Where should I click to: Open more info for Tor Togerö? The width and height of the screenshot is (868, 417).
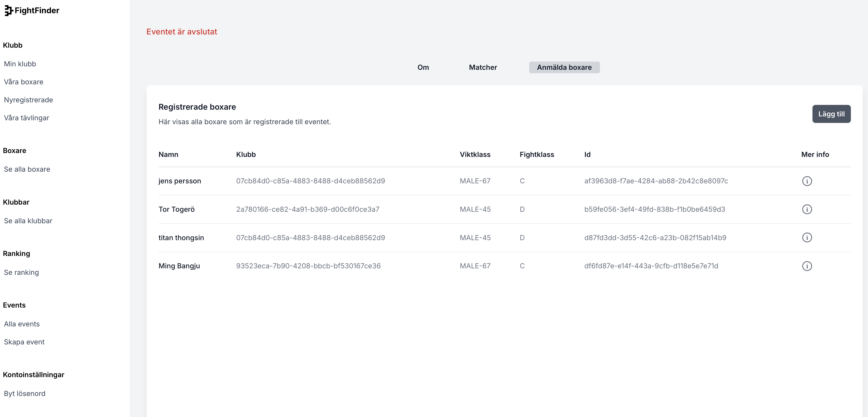coord(807,209)
